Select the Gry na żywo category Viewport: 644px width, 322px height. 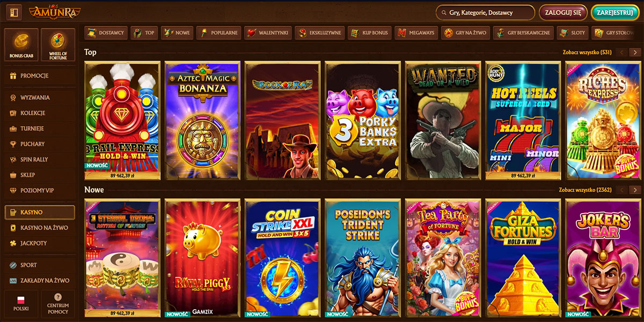coord(466,33)
